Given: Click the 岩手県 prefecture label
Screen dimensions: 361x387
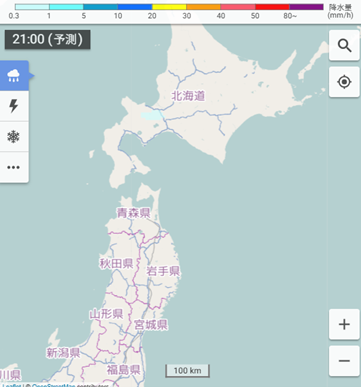Looking at the screenshot, I should tap(163, 271).
